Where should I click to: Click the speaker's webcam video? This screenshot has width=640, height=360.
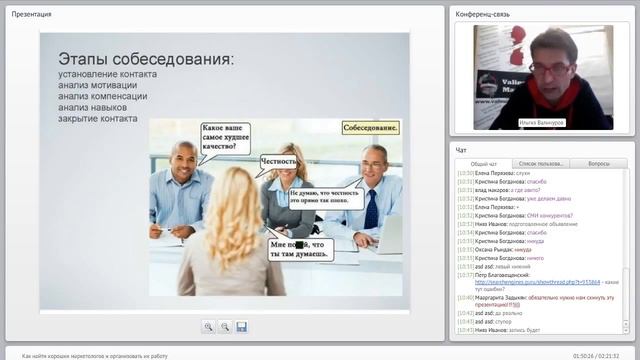click(x=543, y=78)
